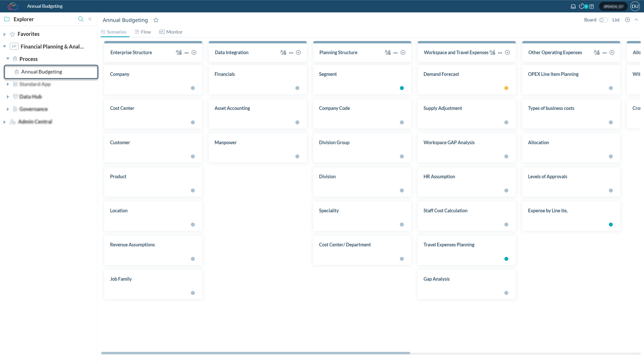Image resolution: width=644 pixels, height=364 pixels.
Task: Add a step to Data Integration via plus icon
Action: 298,52
